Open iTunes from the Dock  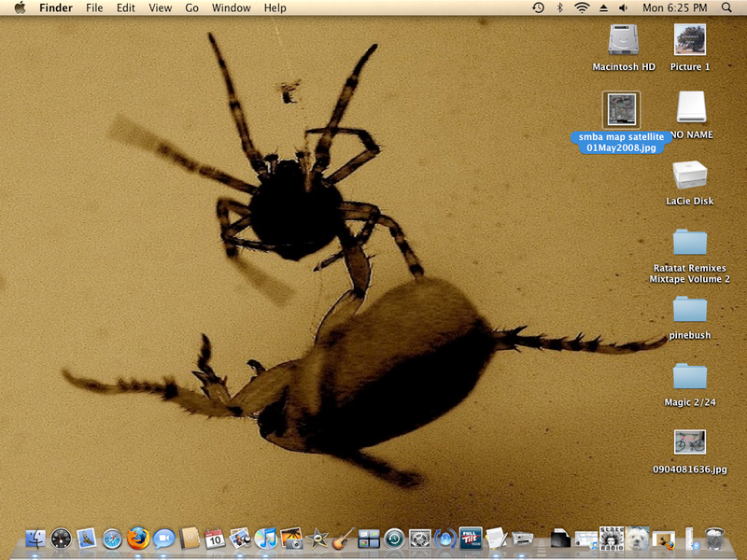tap(266, 539)
